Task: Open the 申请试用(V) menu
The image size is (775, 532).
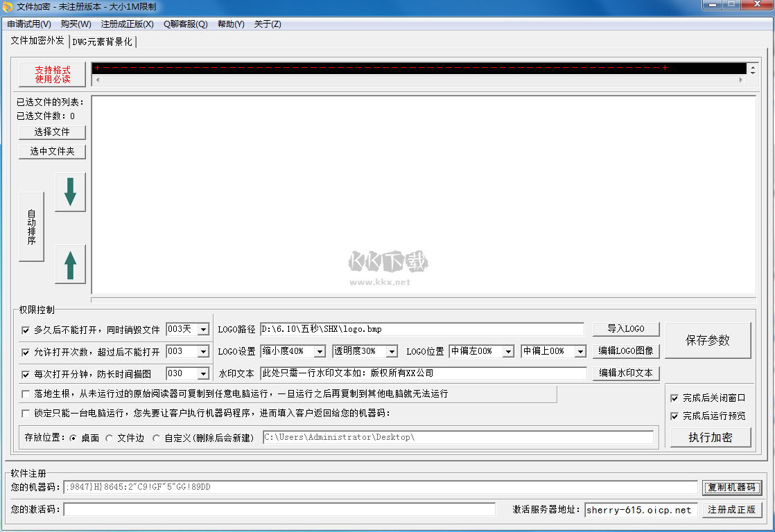Action: click(x=28, y=24)
